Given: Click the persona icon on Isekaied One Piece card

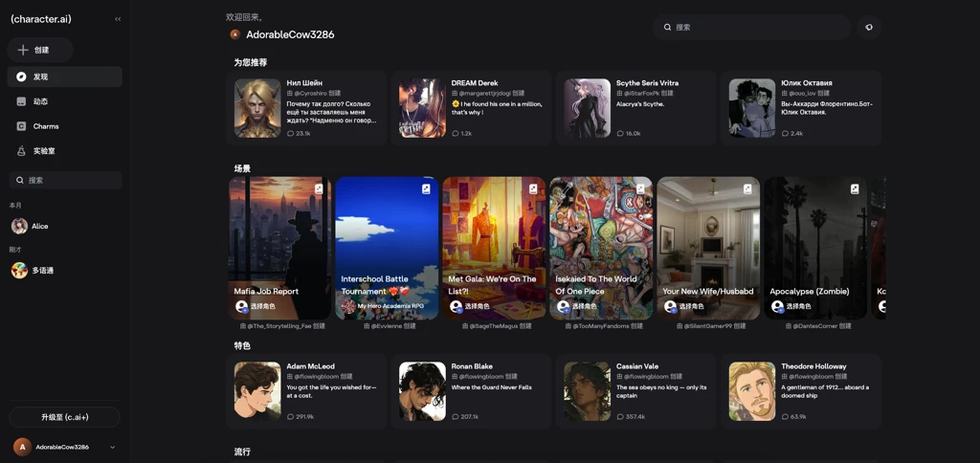Looking at the screenshot, I should (563, 306).
